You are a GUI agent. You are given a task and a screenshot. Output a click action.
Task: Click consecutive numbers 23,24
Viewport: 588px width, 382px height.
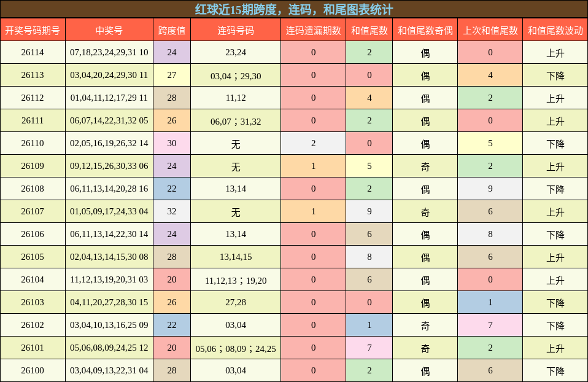(x=236, y=52)
